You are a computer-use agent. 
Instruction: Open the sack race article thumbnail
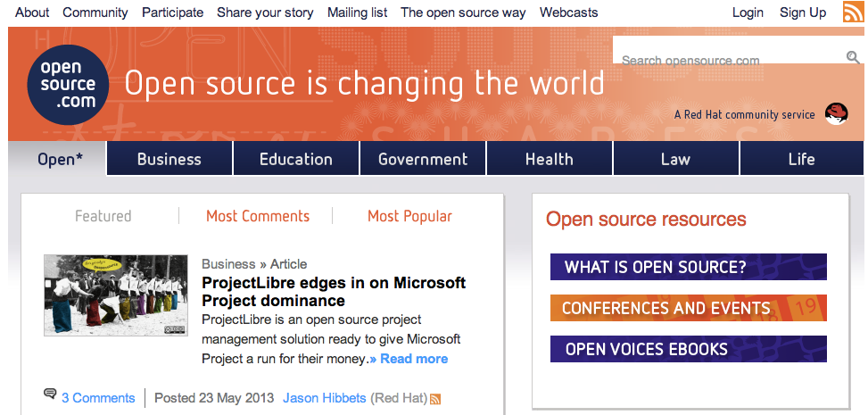point(116,295)
